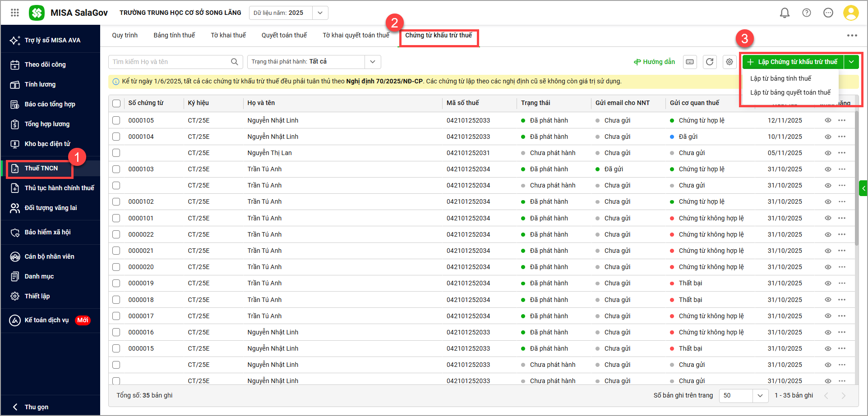Image resolution: width=868 pixels, height=416 pixels.
Task: Open the notifications bell icon
Action: [785, 13]
